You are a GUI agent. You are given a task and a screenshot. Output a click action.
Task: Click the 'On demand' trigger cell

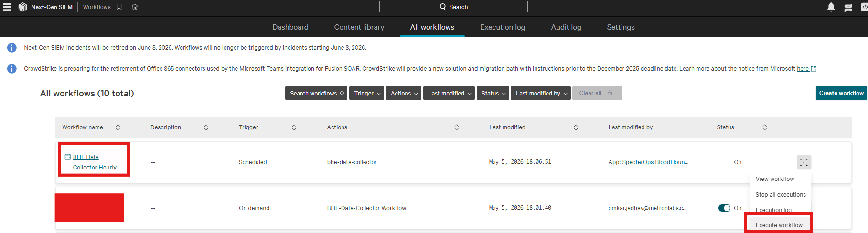(254, 208)
